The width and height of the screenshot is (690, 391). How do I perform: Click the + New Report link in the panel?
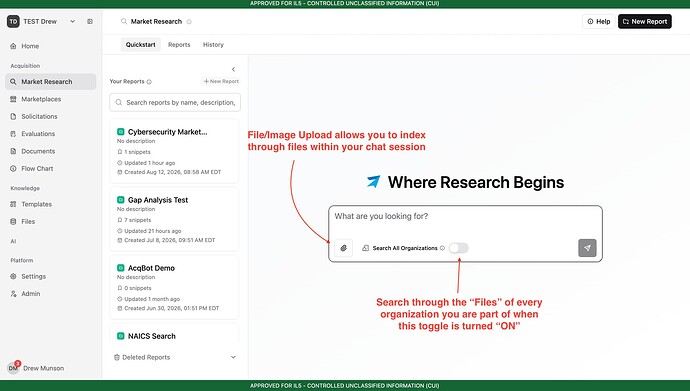221,81
